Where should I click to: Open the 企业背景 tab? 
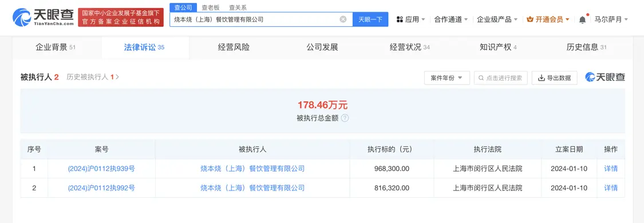(x=56, y=47)
